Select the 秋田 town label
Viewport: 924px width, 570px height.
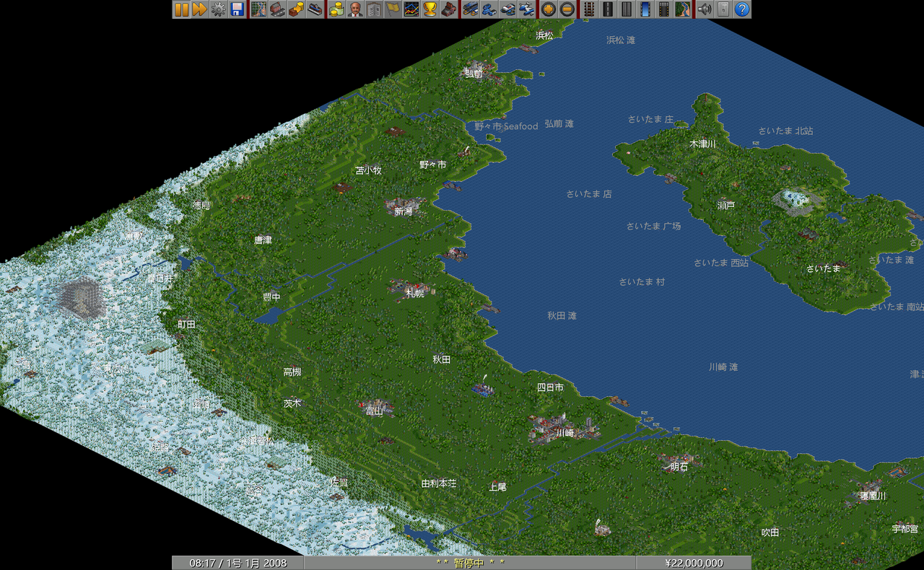point(442,359)
